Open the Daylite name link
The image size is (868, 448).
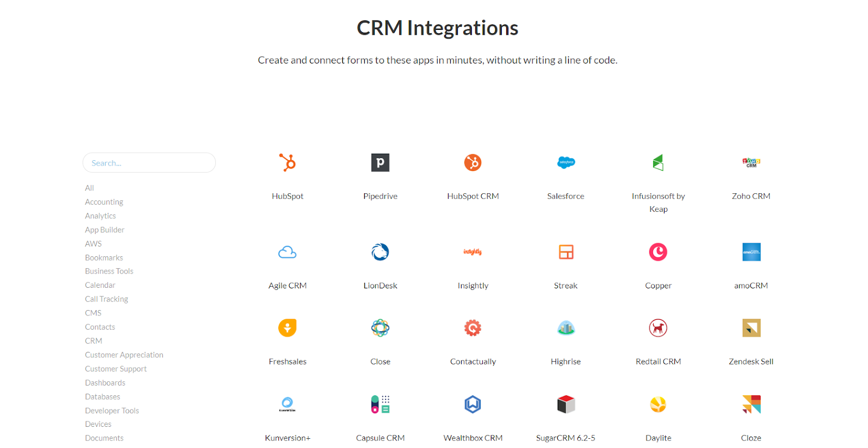coord(658,438)
